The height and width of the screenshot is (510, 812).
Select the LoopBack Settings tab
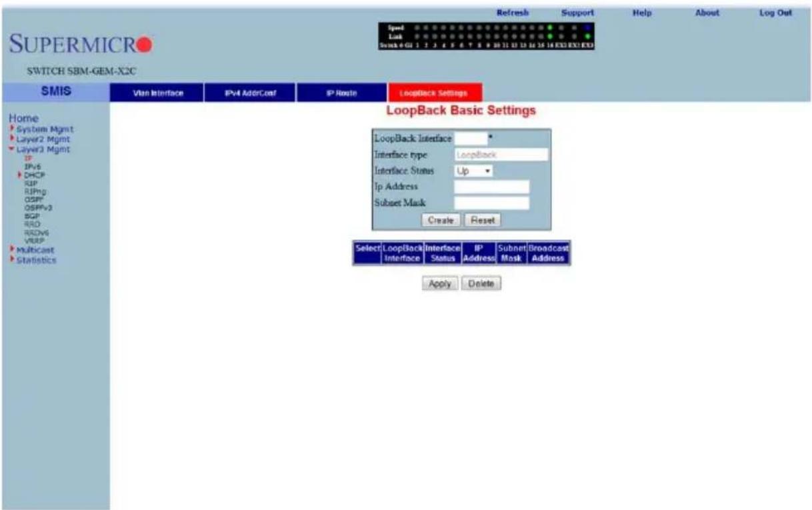coord(434,93)
